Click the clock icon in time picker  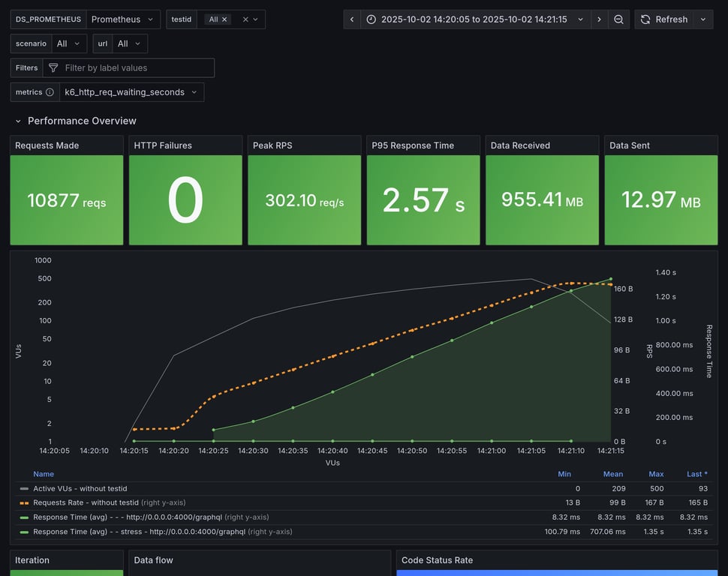[372, 19]
